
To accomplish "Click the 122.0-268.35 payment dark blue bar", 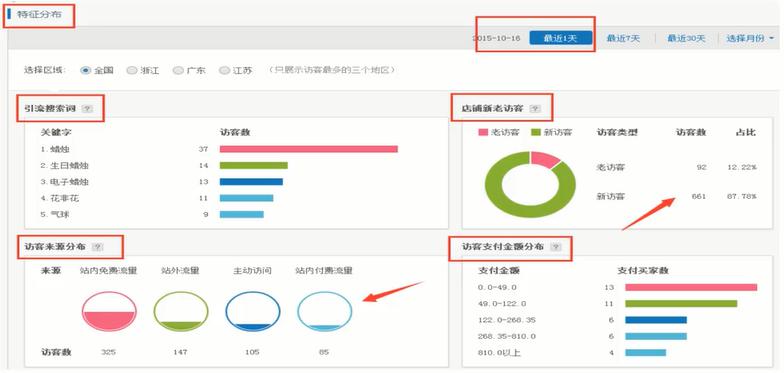I will pyautogui.click(x=656, y=320).
